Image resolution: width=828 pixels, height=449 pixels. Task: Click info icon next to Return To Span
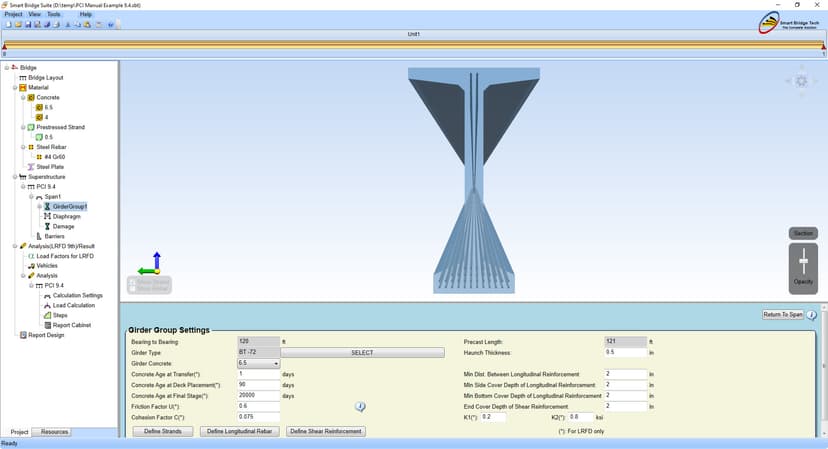pyautogui.click(x=812, y=315)
